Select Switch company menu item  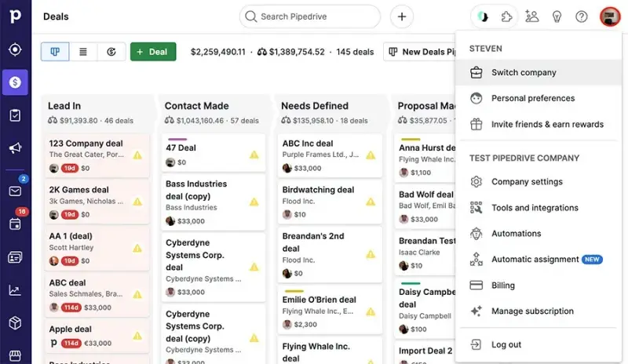[539, 72]
